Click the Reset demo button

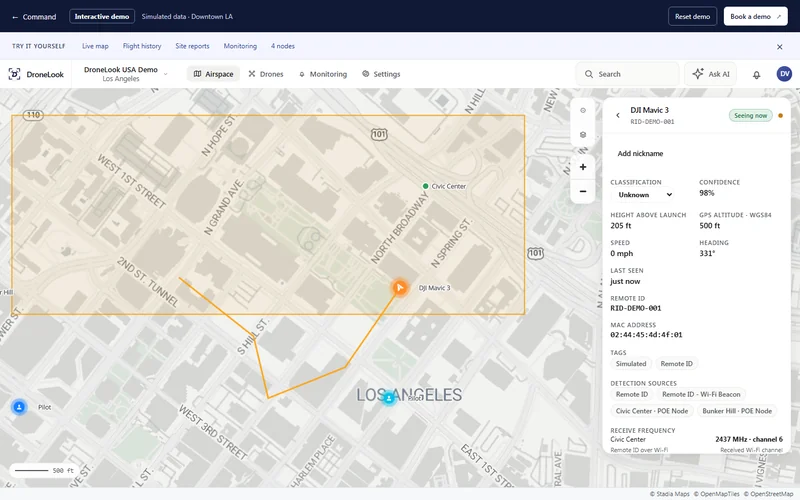[692, 16]
